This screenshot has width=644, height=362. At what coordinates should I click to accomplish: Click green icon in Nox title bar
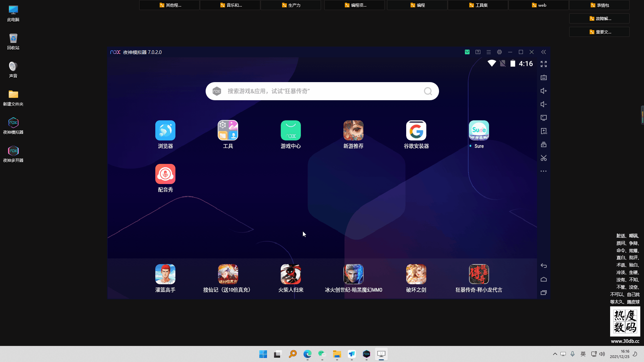467,52
